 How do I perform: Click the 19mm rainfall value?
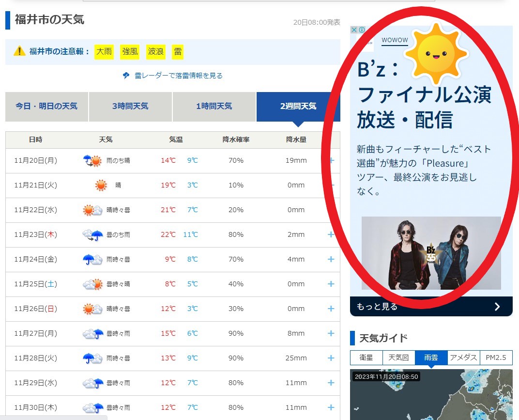[x=296, y=161]
